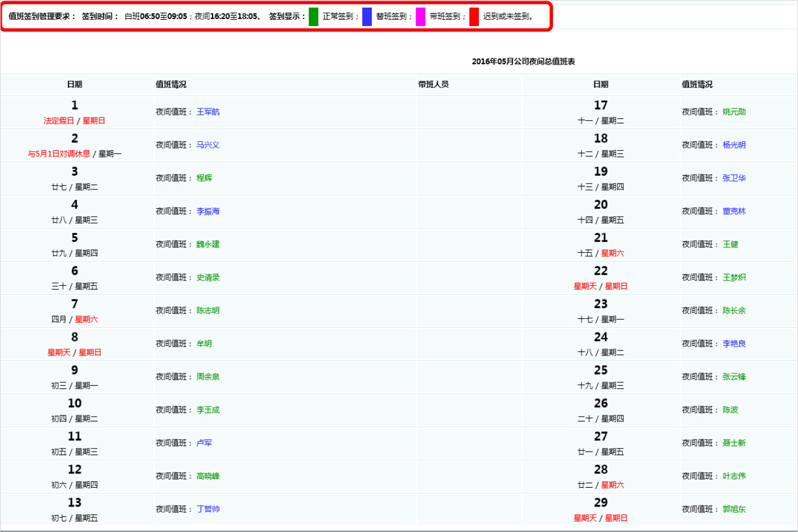Open duty staff link 王军航
This screenshot has height=532, width=798.
pyautogui.click(x=208, y=112)
